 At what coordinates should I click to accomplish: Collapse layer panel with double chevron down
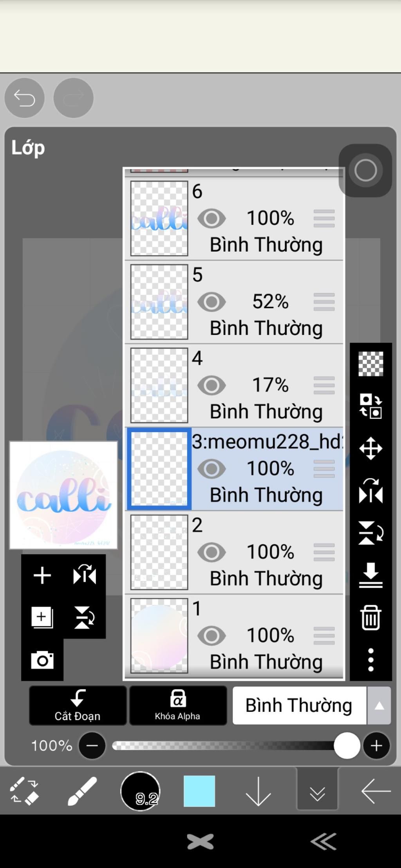click(317, 790)
